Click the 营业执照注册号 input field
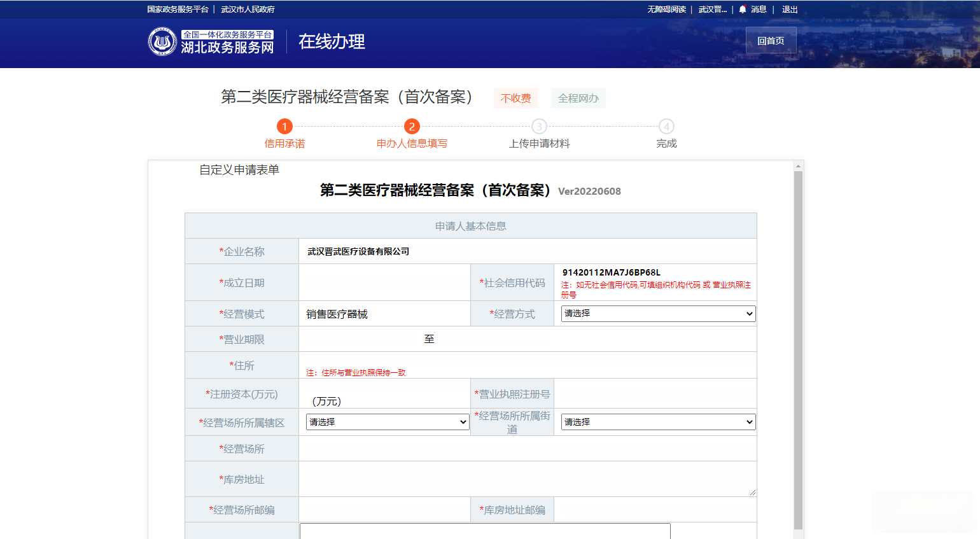 (x=655, y=394)
